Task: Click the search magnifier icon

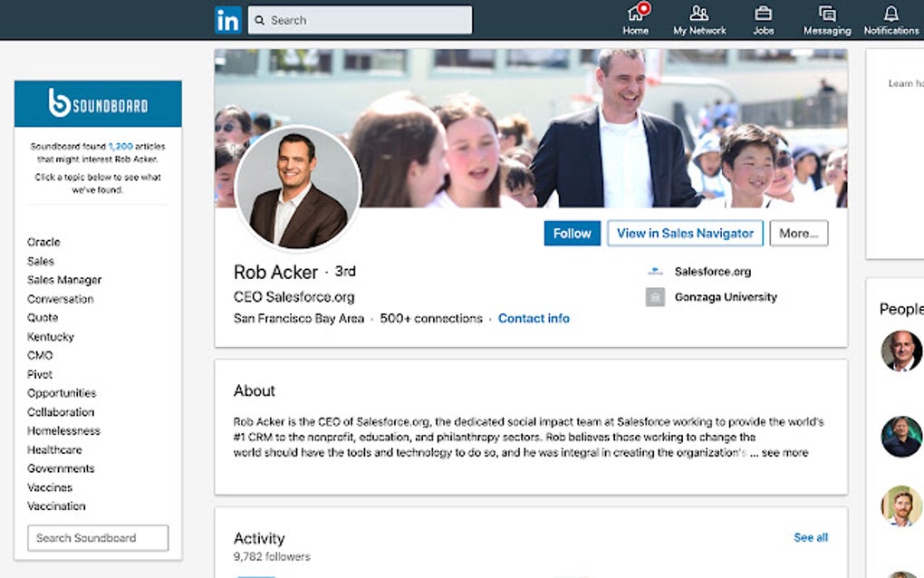Action: (259, 20)
